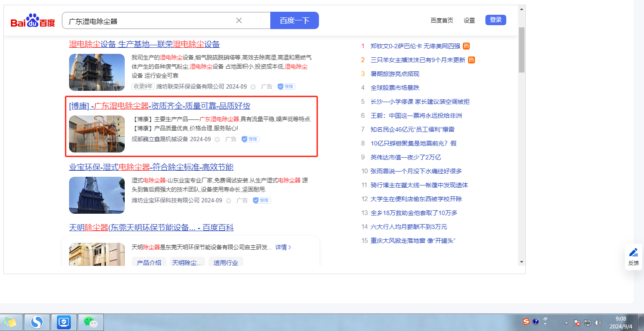
Task: Open the 设置 settings menu
Action: [469, 20]
